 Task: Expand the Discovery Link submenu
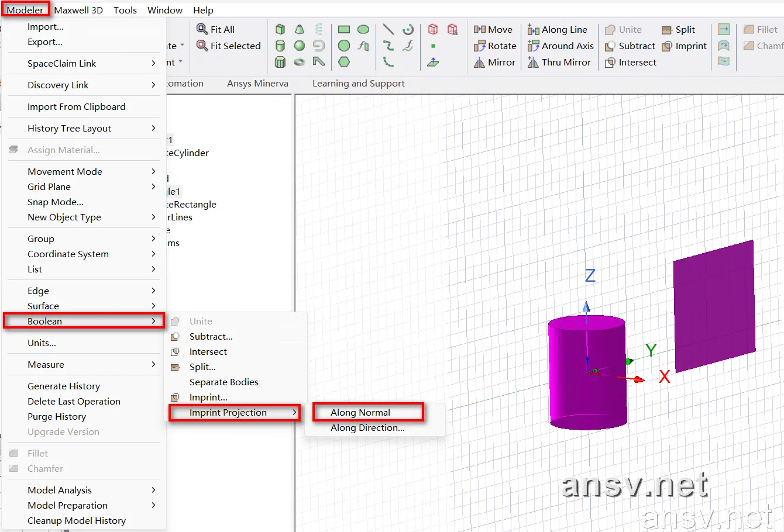[84, 85]
